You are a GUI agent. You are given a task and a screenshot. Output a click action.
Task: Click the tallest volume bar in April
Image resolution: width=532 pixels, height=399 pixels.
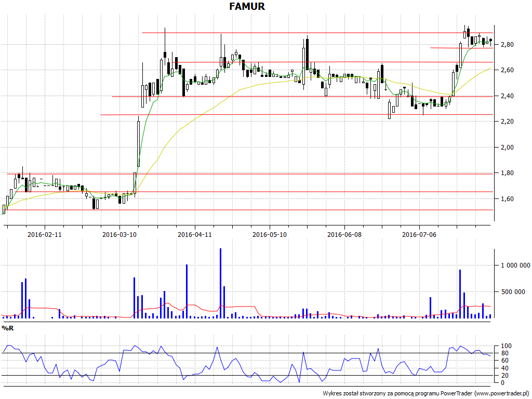coord(220,283)
